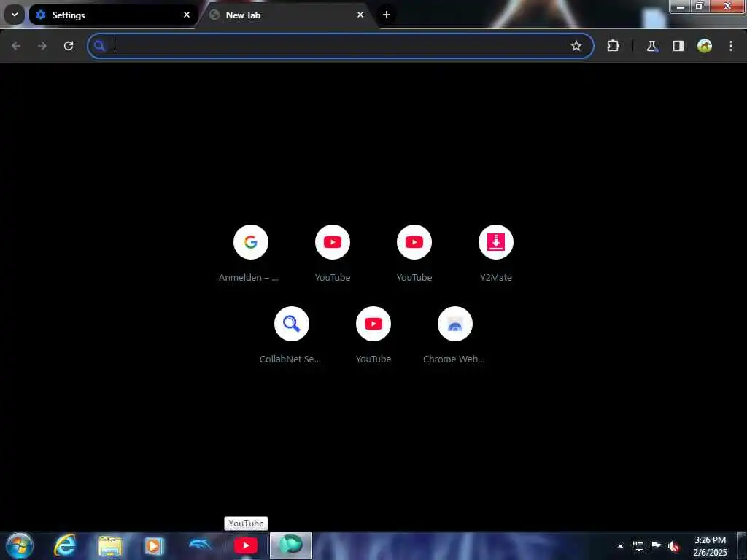Viewport: 747px width, 560px height.
Task: Focus the address bar input
Action: [341, 46]
